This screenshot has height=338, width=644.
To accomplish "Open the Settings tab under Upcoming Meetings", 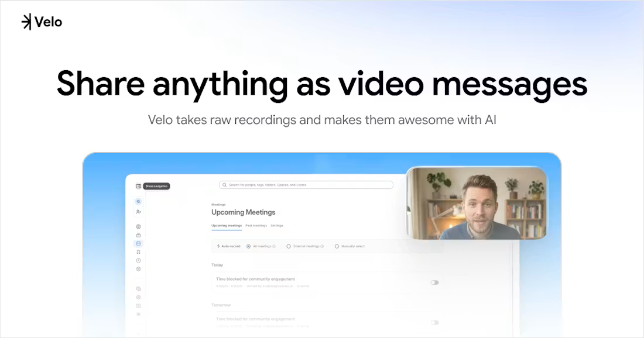I will 277,226.
